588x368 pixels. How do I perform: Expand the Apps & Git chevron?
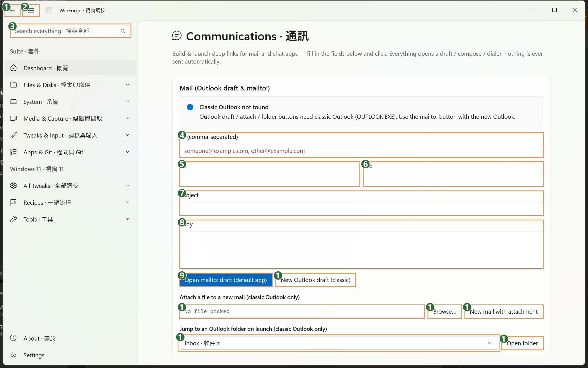(127, 152)
